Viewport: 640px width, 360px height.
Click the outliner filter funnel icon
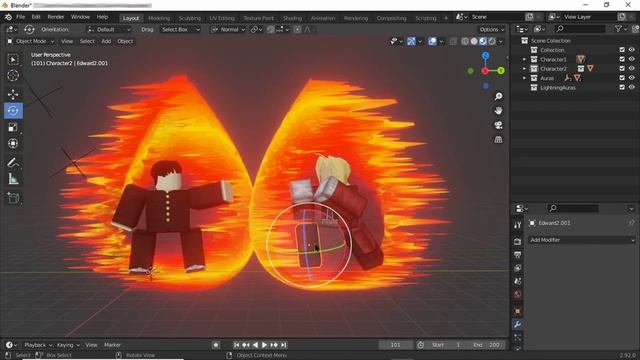pyautogui.click(x=619, y=29)
